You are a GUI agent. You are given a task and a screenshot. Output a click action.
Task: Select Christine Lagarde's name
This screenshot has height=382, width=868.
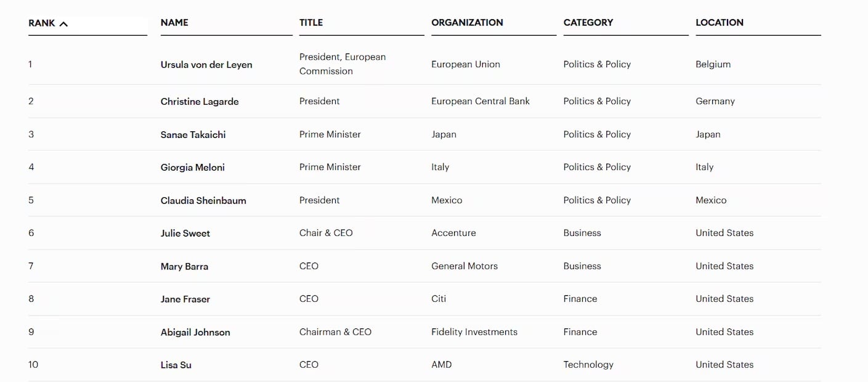click(x=199, y=101)
